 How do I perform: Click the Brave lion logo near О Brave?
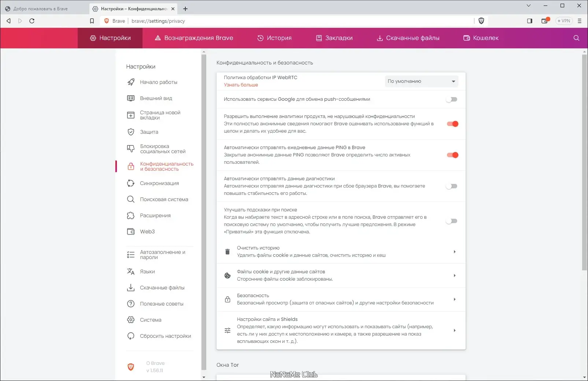[131, 367]
